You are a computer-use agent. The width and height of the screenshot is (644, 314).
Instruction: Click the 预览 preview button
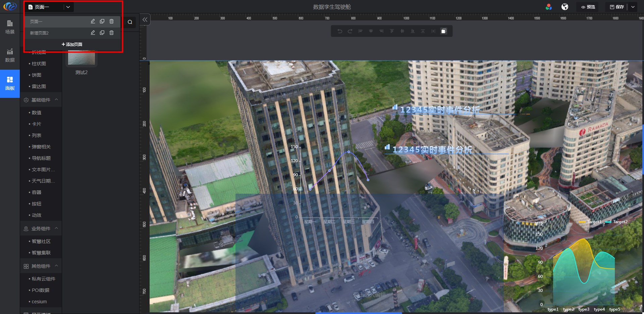pyautogui.click(x=588, y=7)
